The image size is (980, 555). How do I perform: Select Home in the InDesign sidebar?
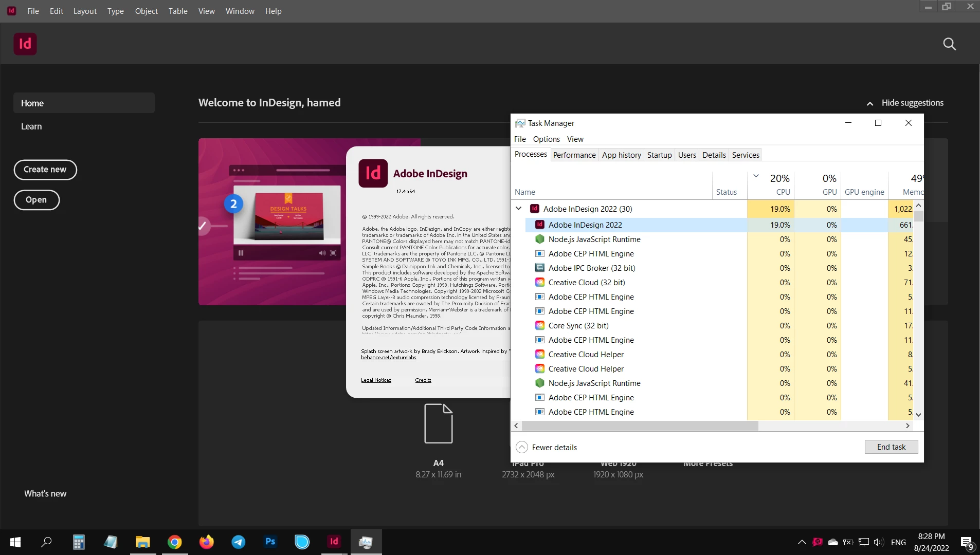coord(84,103)
